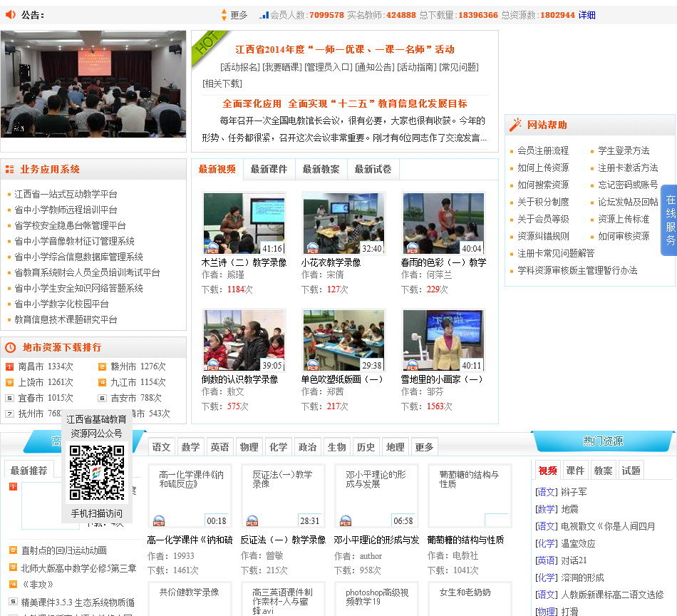The height and width of the screenshot is (616, 677).
Task: Select the 数学 subject tab
Action: pos(190,446)
